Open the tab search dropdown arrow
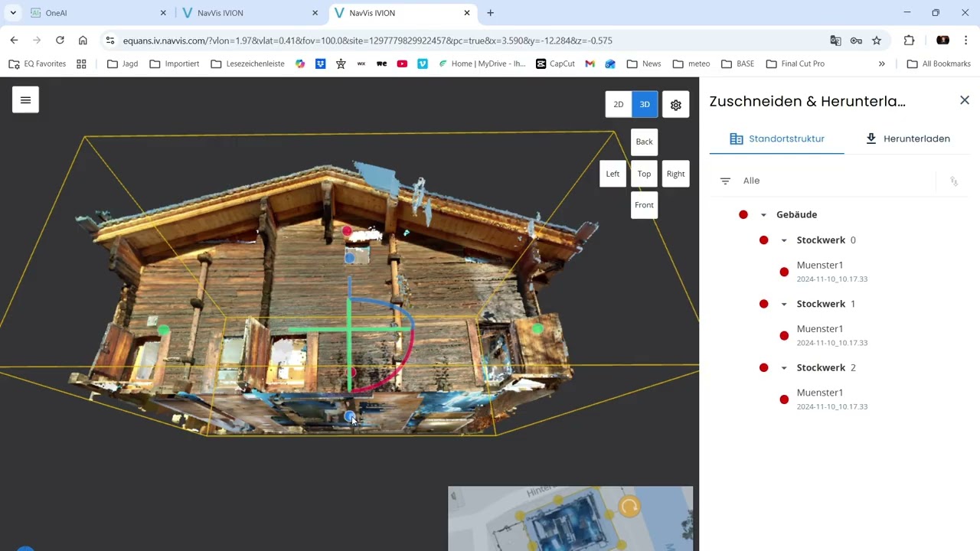The image size is (980, 551). (13, 13)
